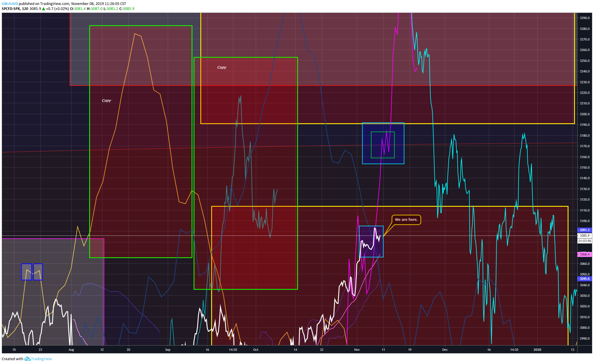Click the 3085.9 current price label
This screenshot has height=364, width=594.
coord(584,236)
